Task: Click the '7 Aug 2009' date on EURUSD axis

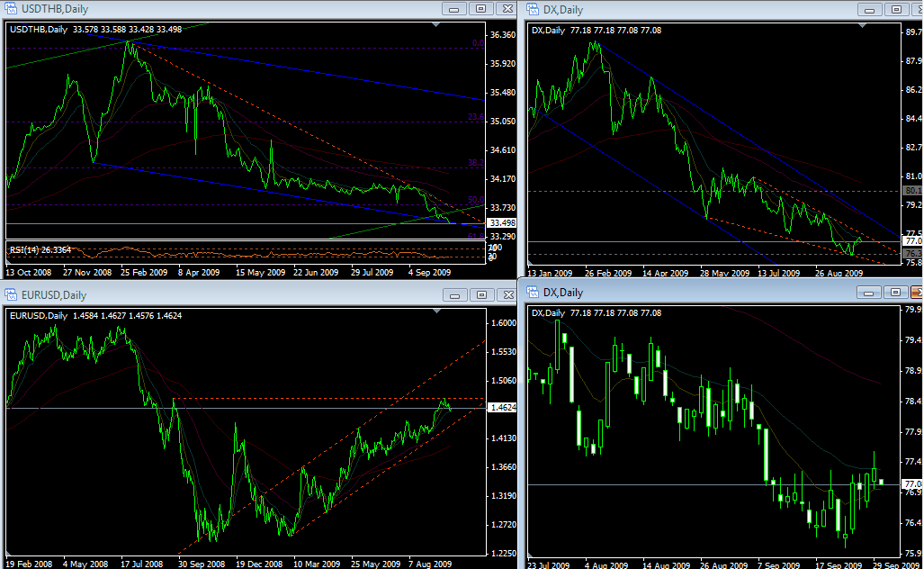Action: point(429,564)
